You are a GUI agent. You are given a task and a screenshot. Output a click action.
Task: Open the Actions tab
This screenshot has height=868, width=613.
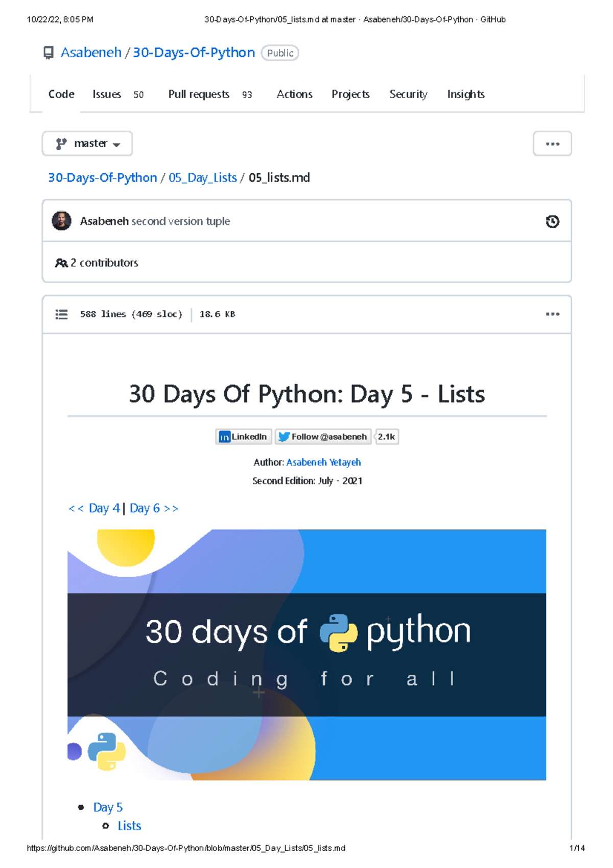click(x=294, y=95)
